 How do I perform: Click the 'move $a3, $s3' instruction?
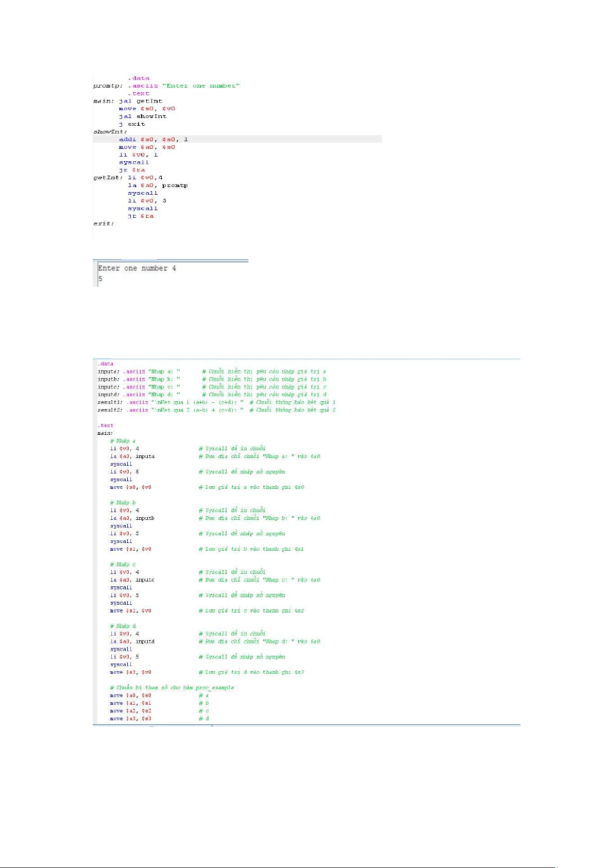point(130,719)
